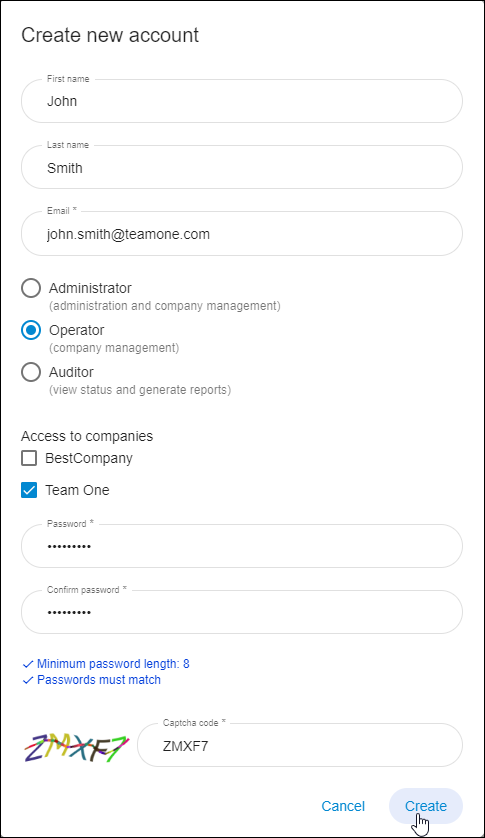
Task: Click the Minimum password length: 8 text
Action: 113,664
